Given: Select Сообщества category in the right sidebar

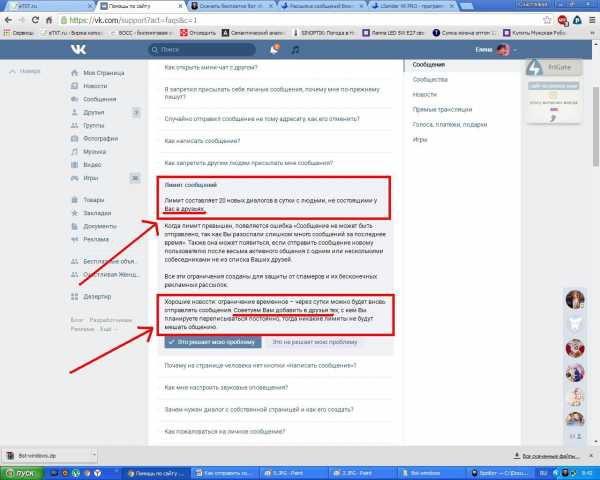Looking at the screenshot, I should (430, 80).
